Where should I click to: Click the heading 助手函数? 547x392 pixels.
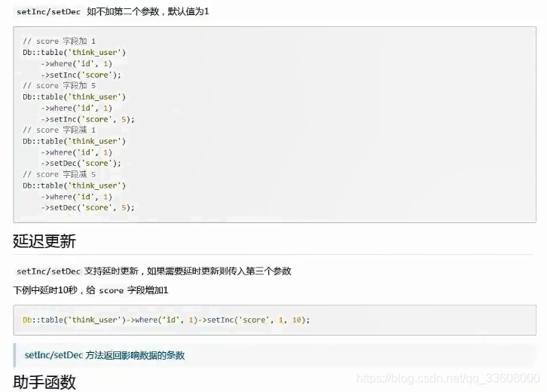point(44,382)
